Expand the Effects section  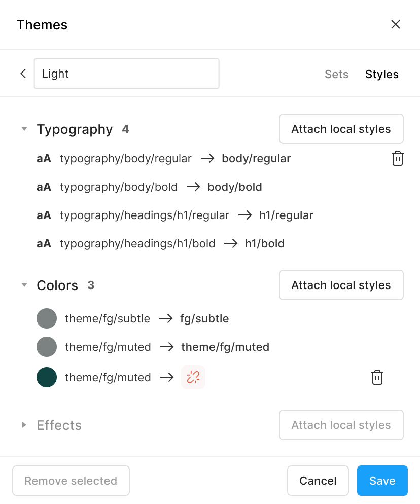coord(24,425)
